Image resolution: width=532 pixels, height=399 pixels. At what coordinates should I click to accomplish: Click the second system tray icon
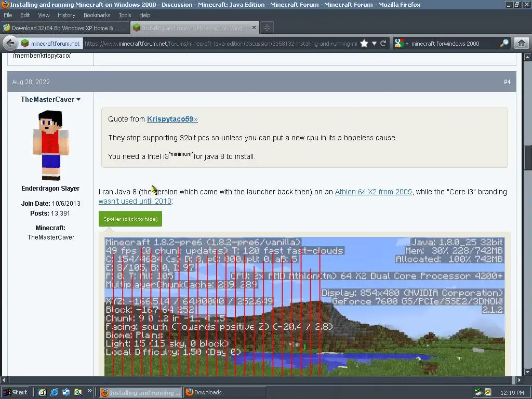point(488,393)
